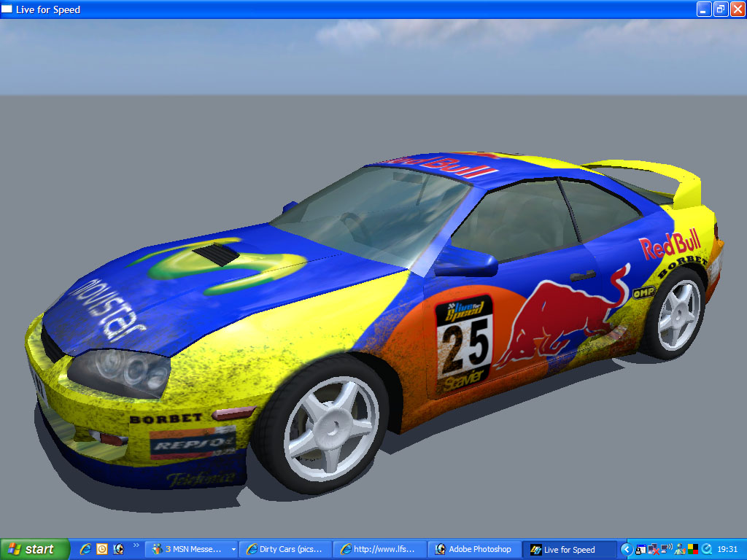This screenshot has width=747, height=560.
Task: Switch to the http://www.lfs browser window
Action: [379, 549]
